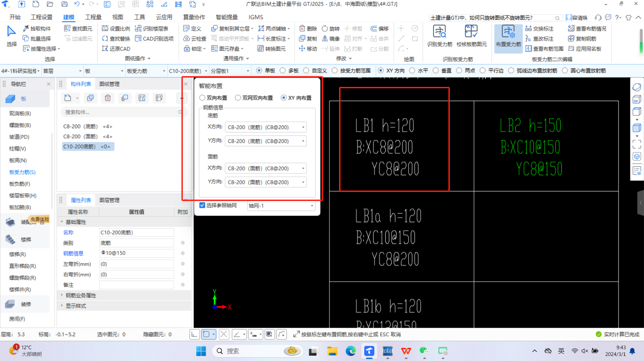Click the Windows Start button
This screenshot has height=361, width=644.
click(x=201, y=351)
